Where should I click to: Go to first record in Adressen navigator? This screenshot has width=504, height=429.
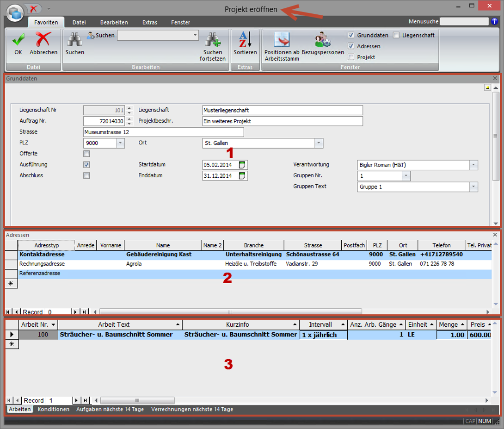point(7,311)
